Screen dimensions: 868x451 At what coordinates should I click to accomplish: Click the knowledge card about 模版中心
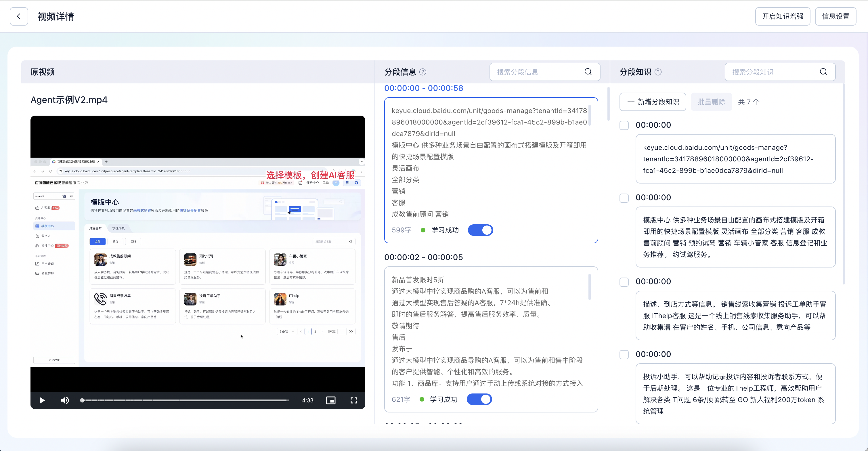(x=735, y=237)
